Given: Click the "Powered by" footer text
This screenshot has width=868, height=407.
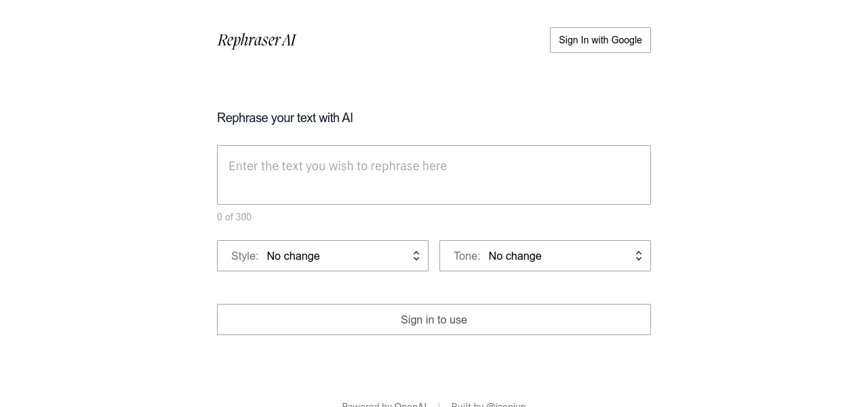Looking at the screenshot, I should (x=367, y=405).
